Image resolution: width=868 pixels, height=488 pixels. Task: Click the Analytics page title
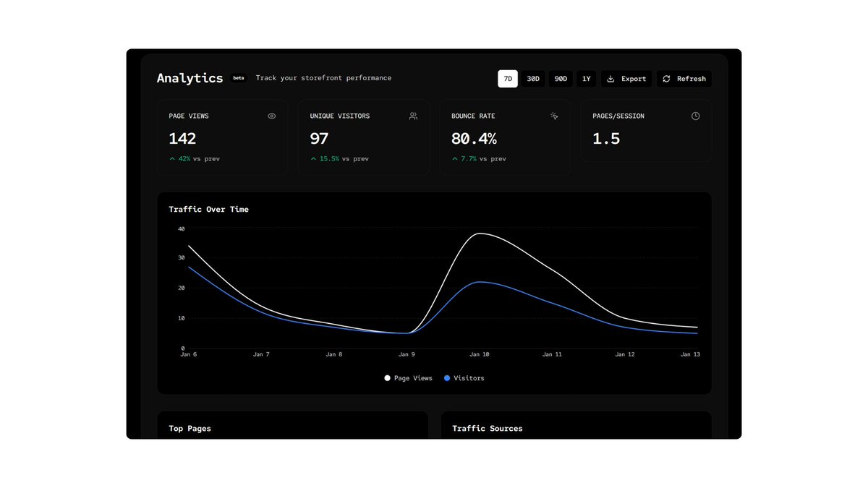[190, 78]
